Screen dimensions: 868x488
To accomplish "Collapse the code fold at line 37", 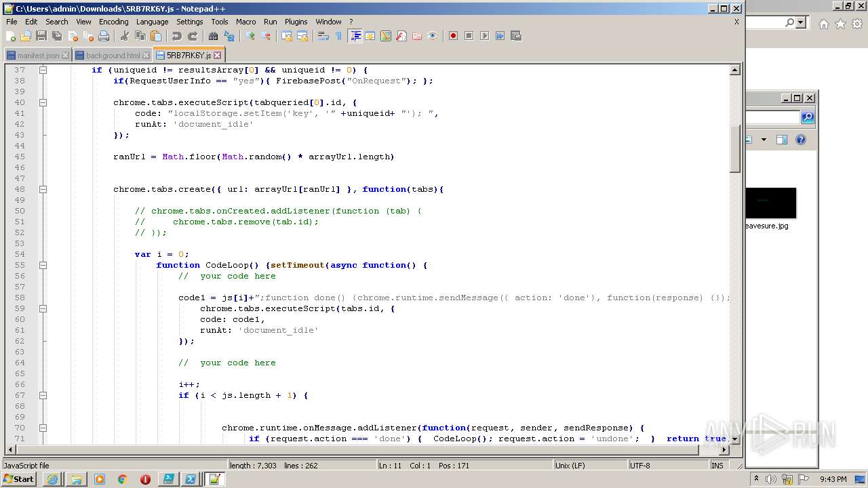I will [x=43, y=70].
